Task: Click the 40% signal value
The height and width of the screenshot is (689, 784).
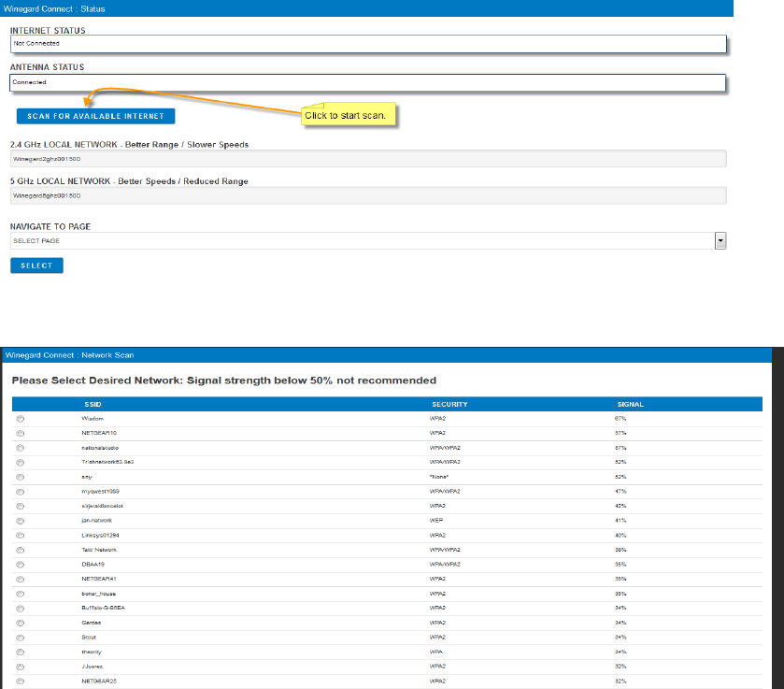Action: pyautogui.click(x=620, y=536)
